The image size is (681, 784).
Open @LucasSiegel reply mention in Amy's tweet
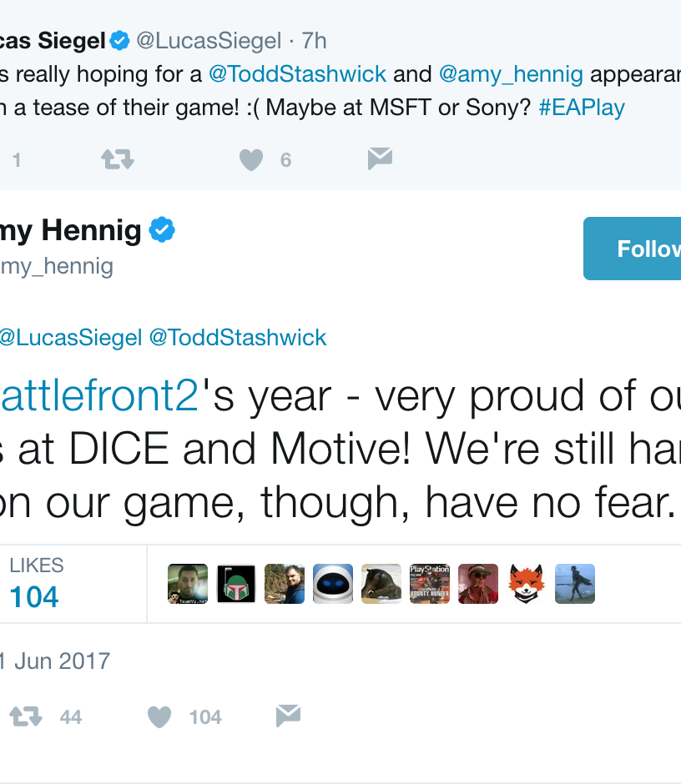coord(71,338)
